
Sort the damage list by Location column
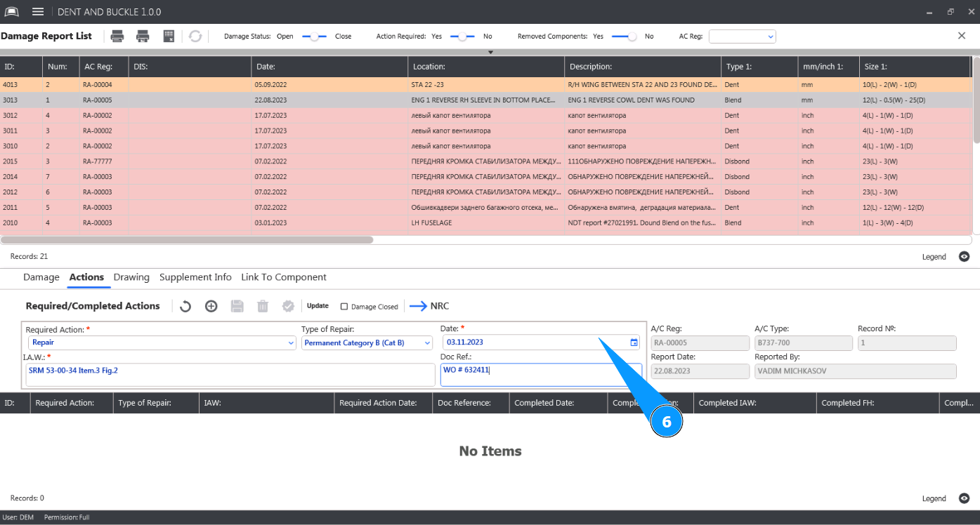pos(486,67)
